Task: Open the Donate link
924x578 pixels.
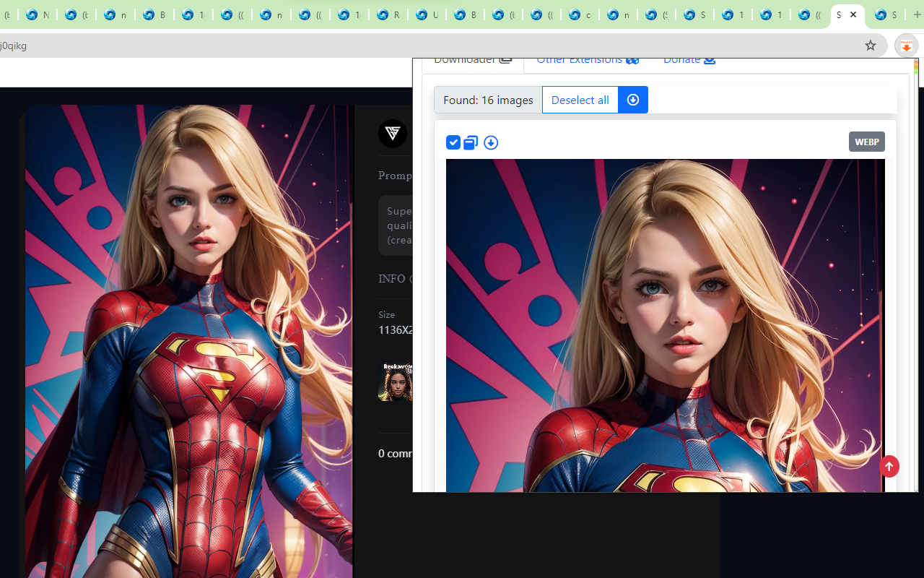Action: (681, 59)
